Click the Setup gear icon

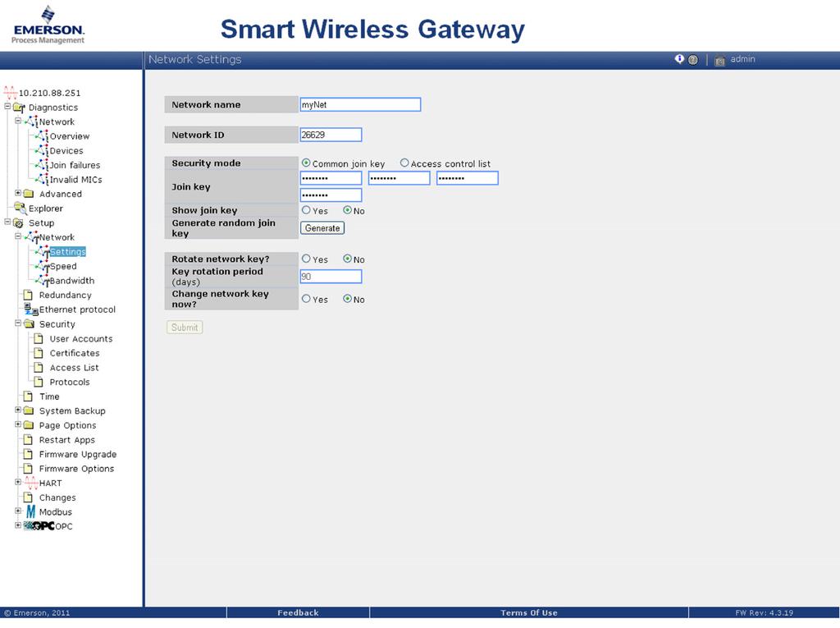[x=19, y=223]
